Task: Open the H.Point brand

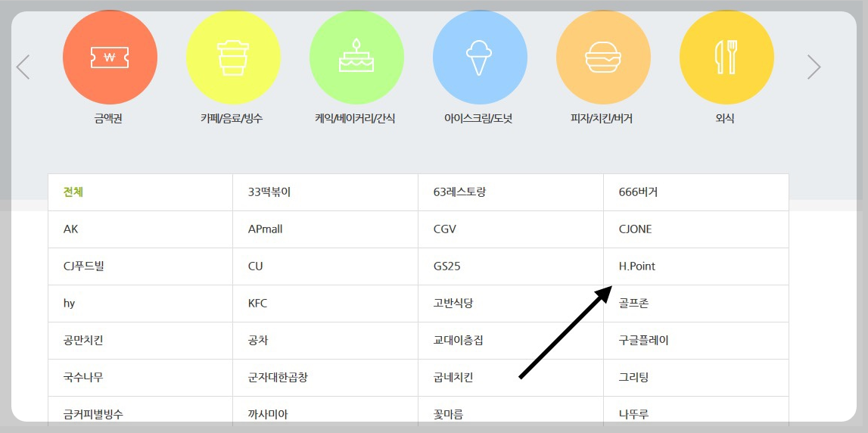Action: [x=696, y=266]
